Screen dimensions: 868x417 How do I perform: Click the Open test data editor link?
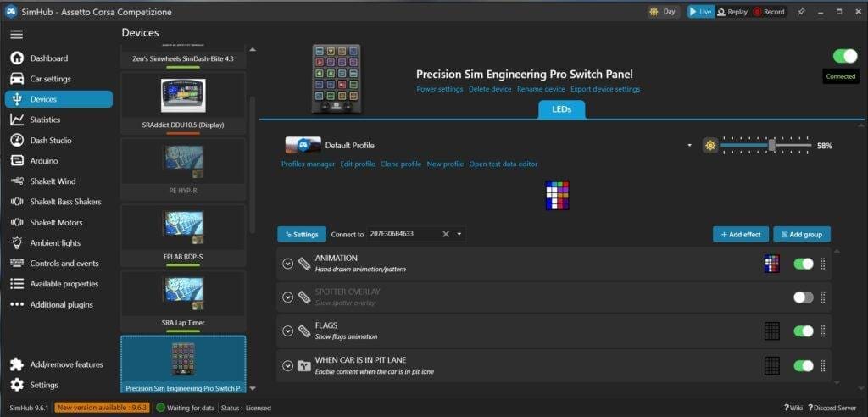[x=504, y=164]
